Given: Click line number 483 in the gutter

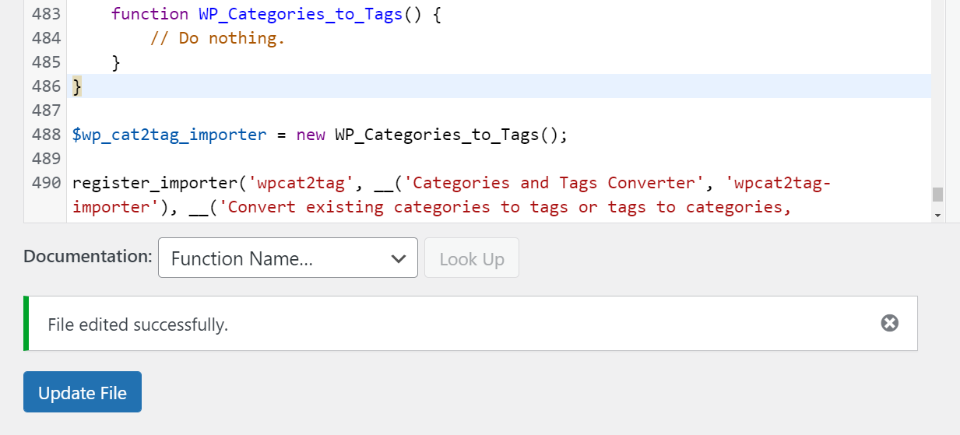Looking at the screenshot, I should 47,15.
